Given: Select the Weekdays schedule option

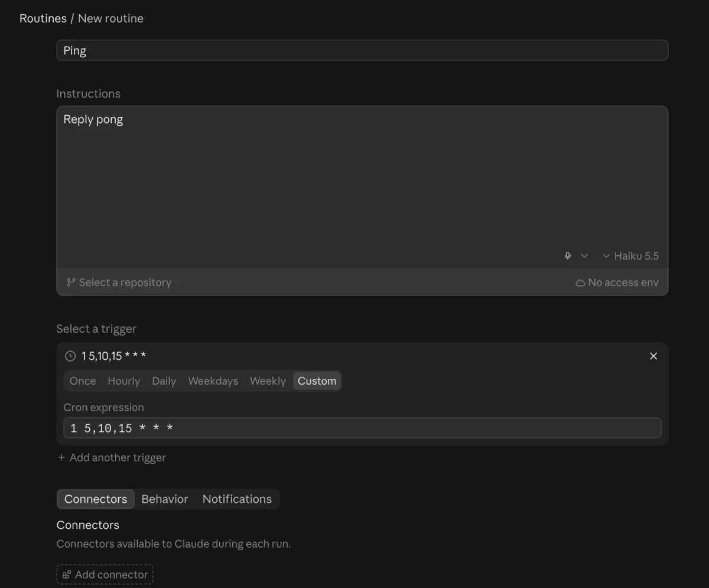Looking at the screenshot, I should click(x=213, y=381).
